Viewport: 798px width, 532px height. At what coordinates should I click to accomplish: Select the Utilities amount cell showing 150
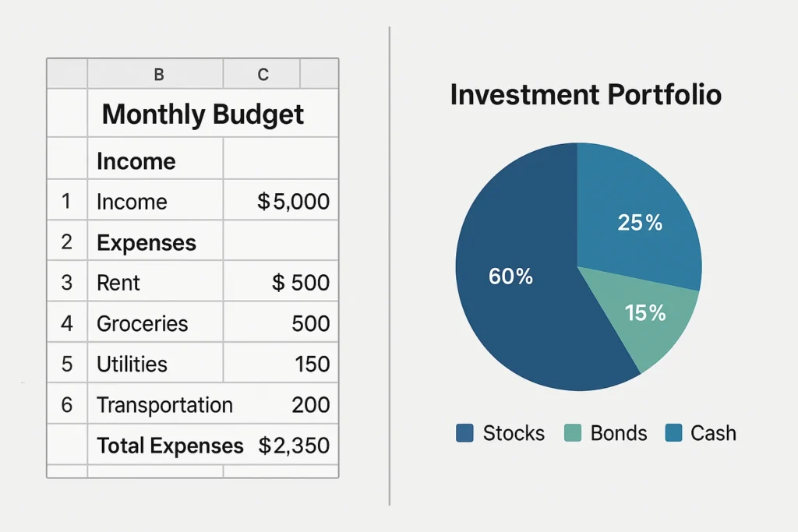click(312, 364)
